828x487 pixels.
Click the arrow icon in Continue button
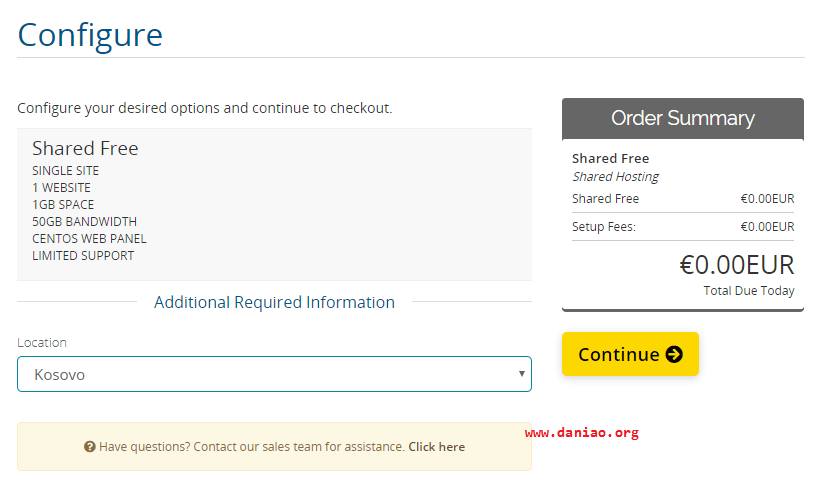pyautogui.click(x=674, y=354)
